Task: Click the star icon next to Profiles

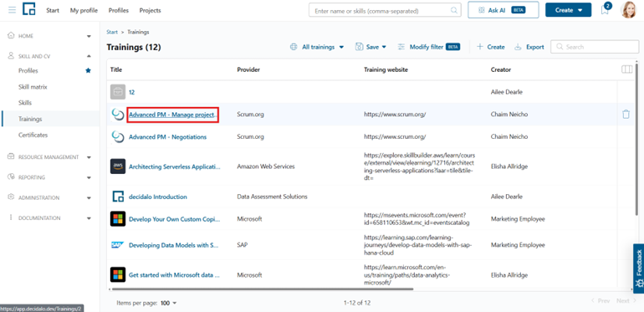Action: point(88,70)
